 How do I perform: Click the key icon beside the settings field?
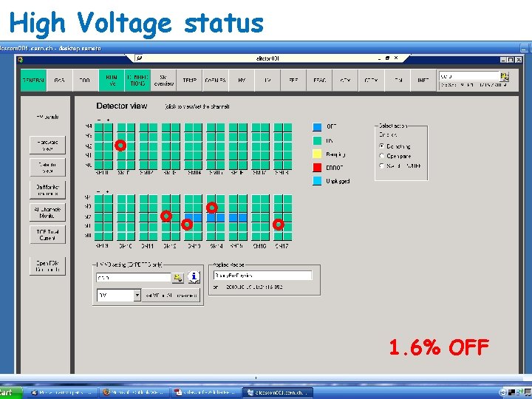pyautogui.click(x=178, y=278)
